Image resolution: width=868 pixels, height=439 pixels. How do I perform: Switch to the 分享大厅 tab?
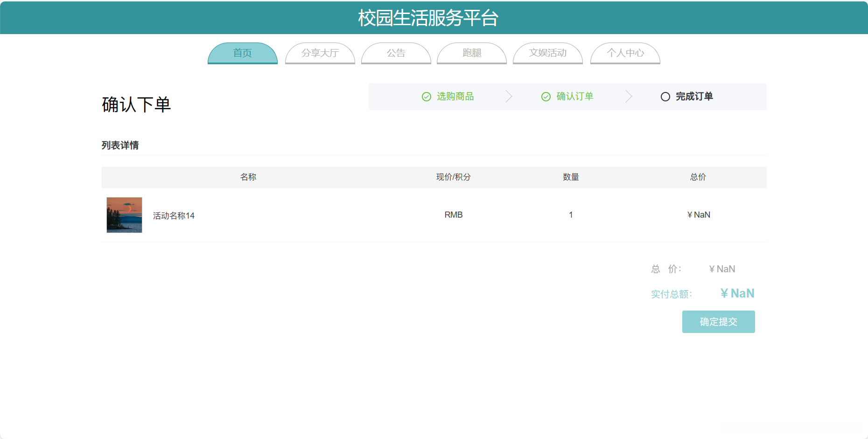click(x=320, y=53)
